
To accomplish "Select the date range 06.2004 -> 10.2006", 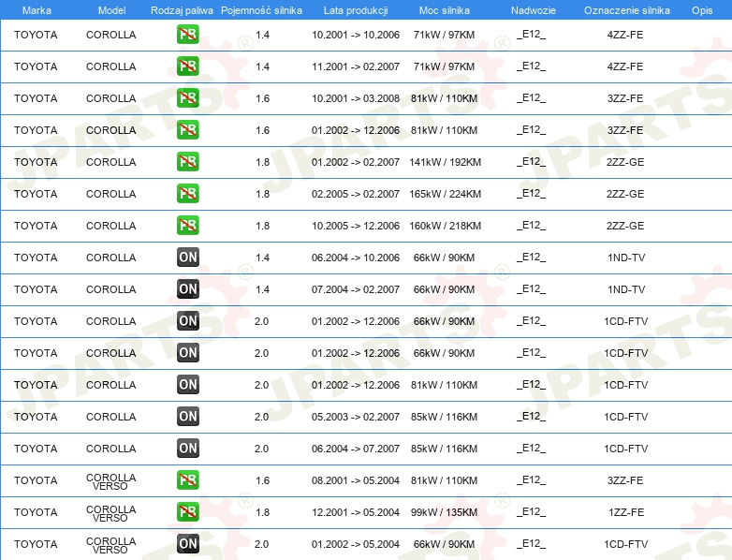I will [x=356, y=258].
